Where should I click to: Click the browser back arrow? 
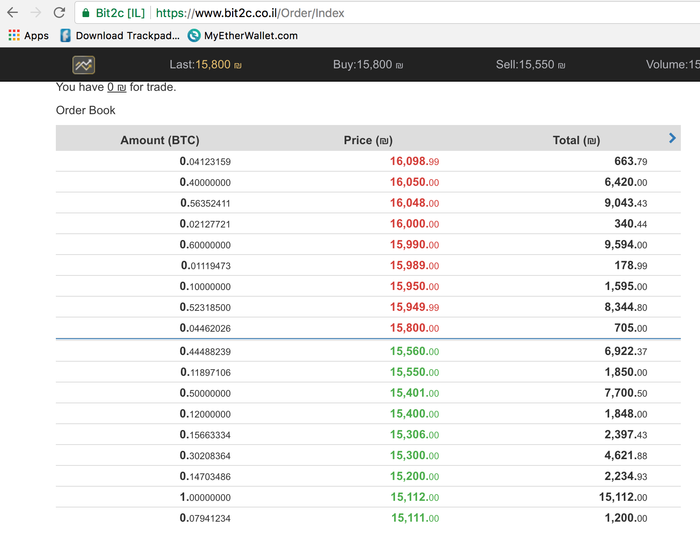12,12
